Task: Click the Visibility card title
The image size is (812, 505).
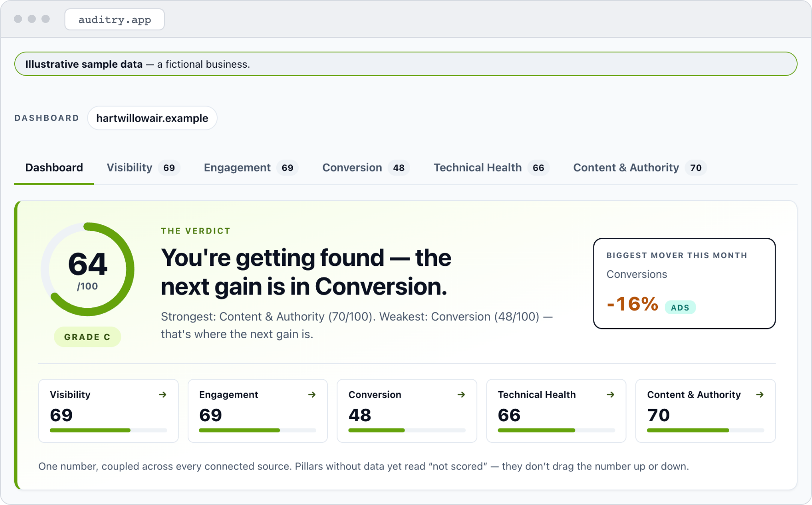Action: pyautogui.click(x=70, y=394)
